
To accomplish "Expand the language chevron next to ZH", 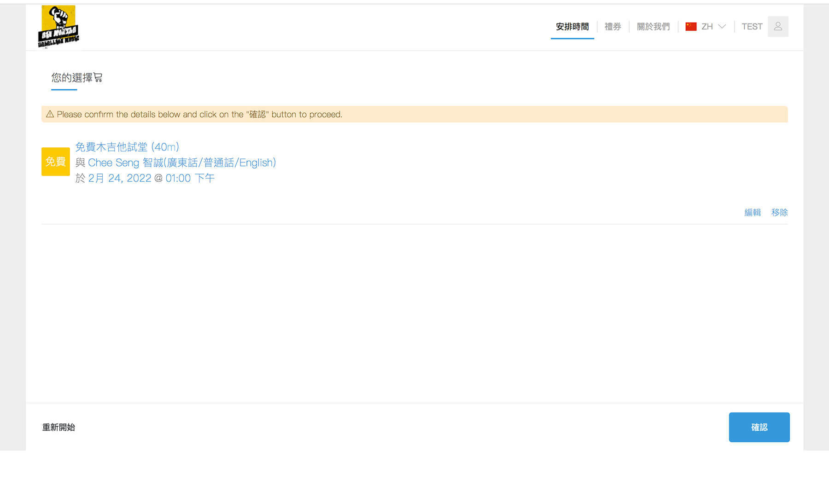I will (x=722, y=27).
